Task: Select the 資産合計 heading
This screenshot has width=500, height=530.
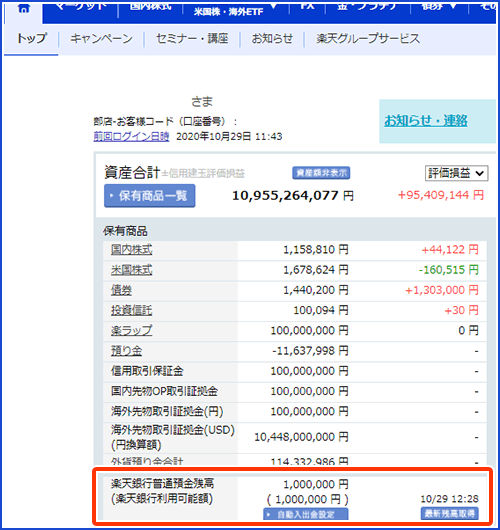Action: point(132,173)
